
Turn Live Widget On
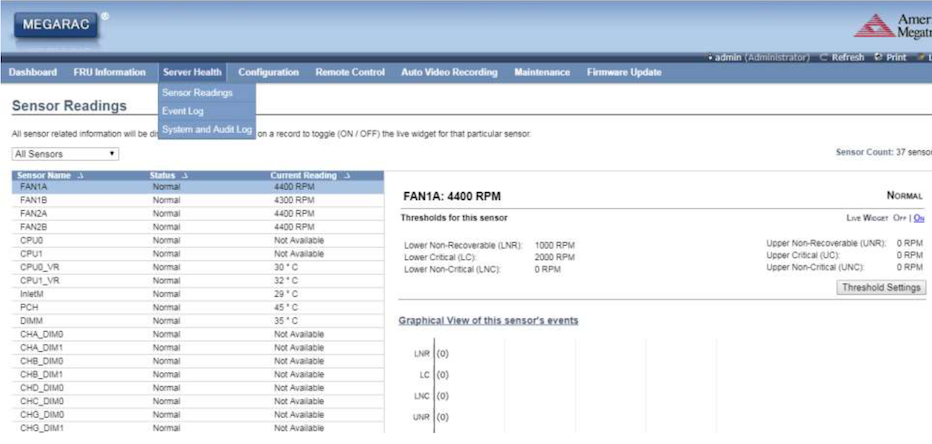click(918, 218)
